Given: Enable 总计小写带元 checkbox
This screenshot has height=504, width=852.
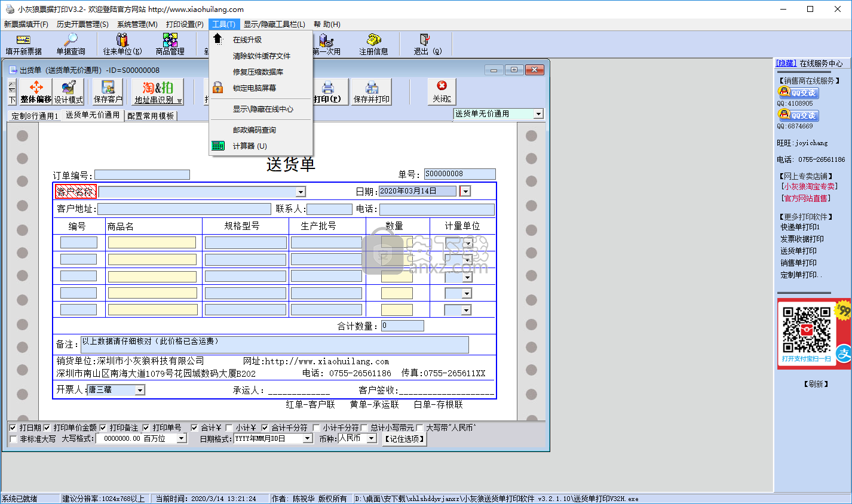Looking at the screenshot, I should click(364, 428).
